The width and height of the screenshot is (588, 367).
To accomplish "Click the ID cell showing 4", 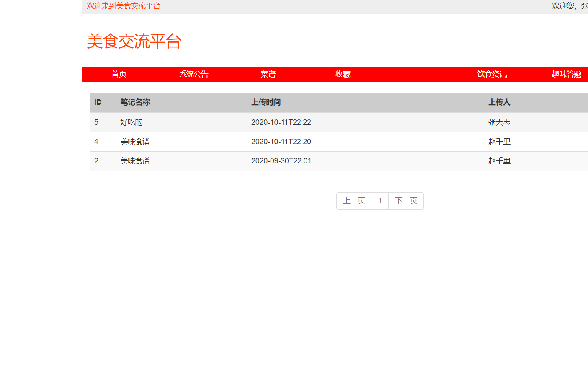I will (x=96, y=142).
